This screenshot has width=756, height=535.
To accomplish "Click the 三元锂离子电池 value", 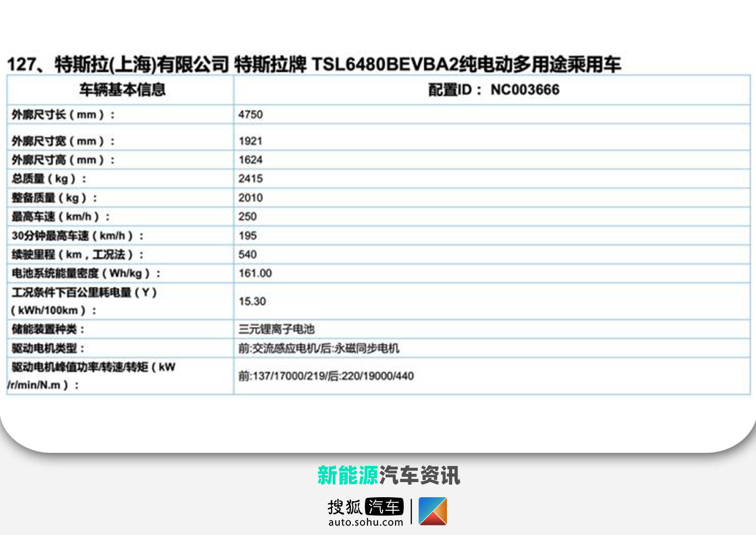I will (276, 329).
